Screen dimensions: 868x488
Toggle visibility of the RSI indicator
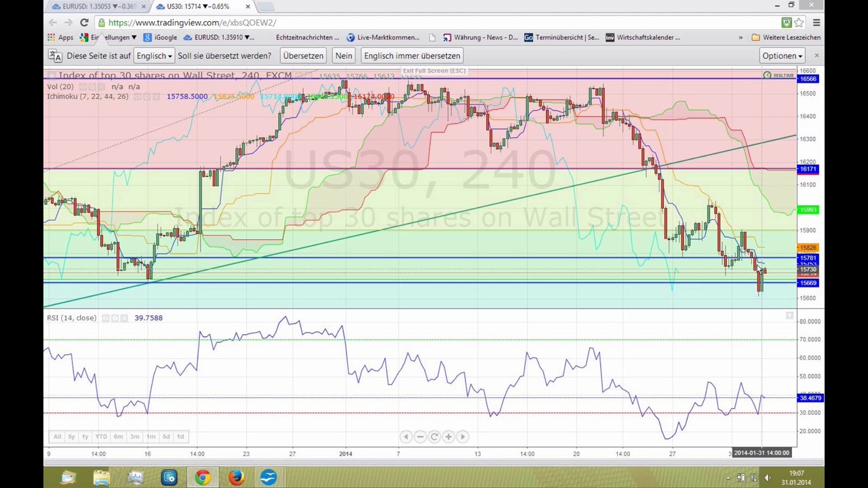click(x=105, y=318)
